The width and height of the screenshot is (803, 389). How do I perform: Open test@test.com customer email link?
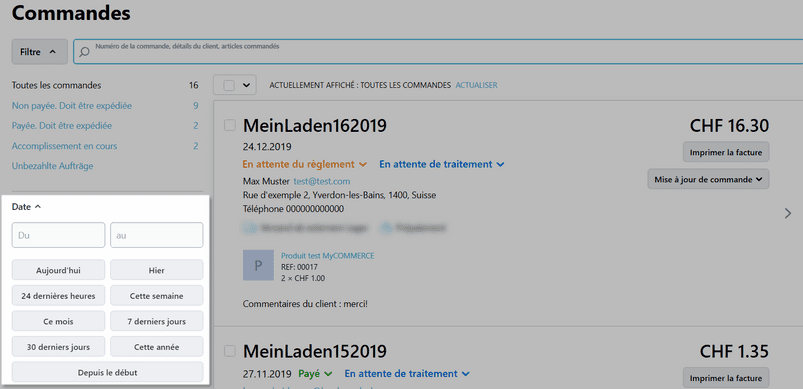pyautogui.click(x=322, y=181)
